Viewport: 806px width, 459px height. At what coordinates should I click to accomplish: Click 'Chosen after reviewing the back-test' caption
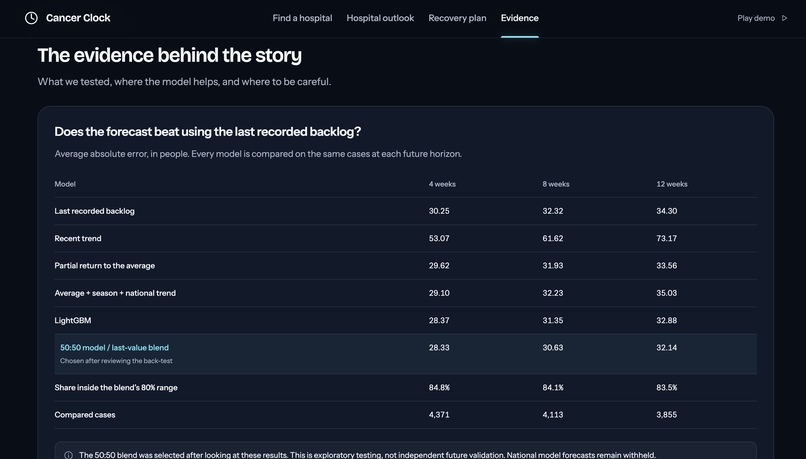coord(116,361)
